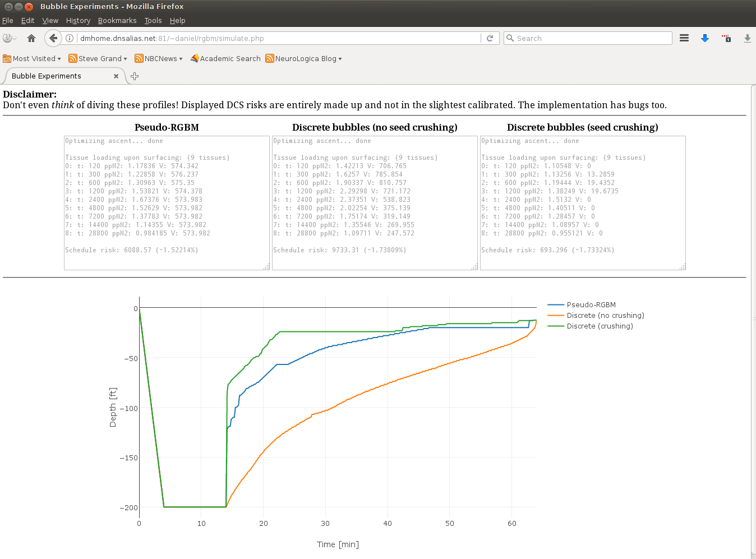Screen dimensions: 756x559
Task: Toggle Discrete (no crushing) legend entry
Action: 596,316
